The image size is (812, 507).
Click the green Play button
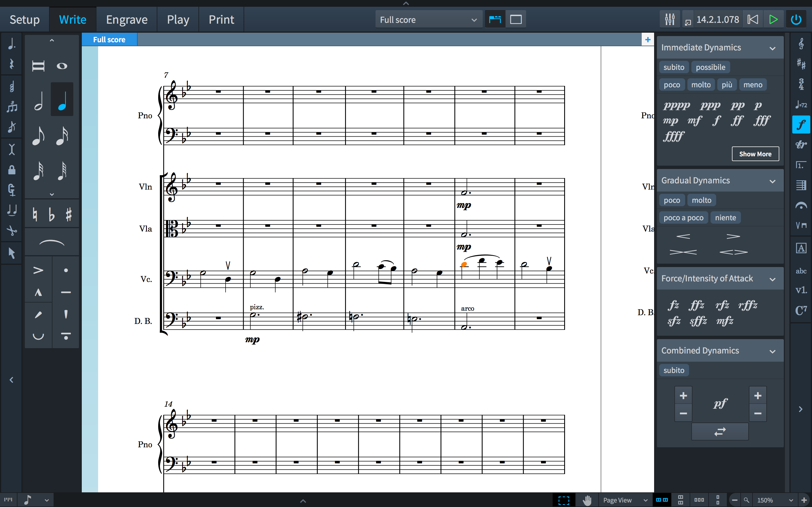773,19
